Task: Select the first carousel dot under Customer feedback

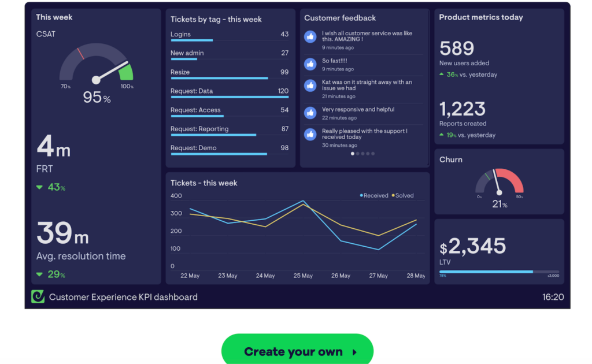Action: point(353,154)
